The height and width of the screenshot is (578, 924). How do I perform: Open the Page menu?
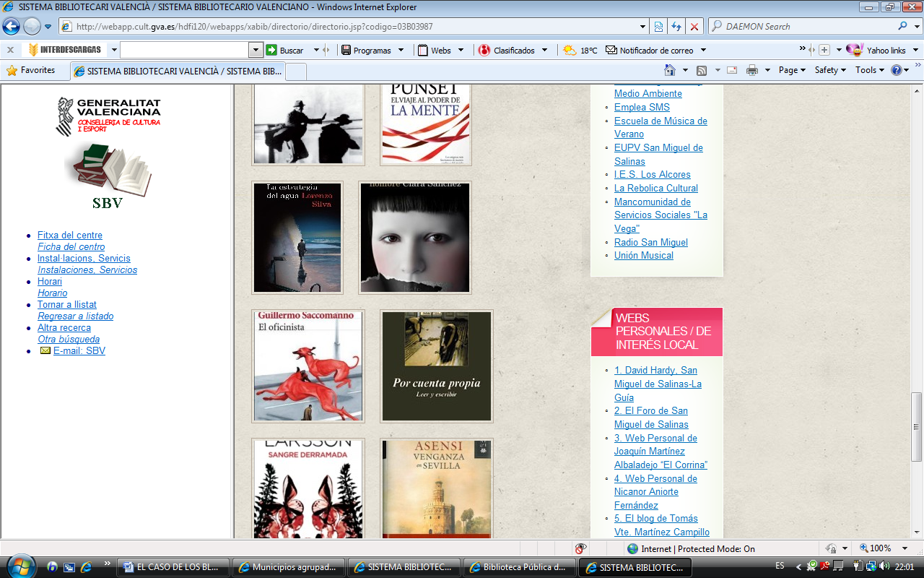(792, 70)
